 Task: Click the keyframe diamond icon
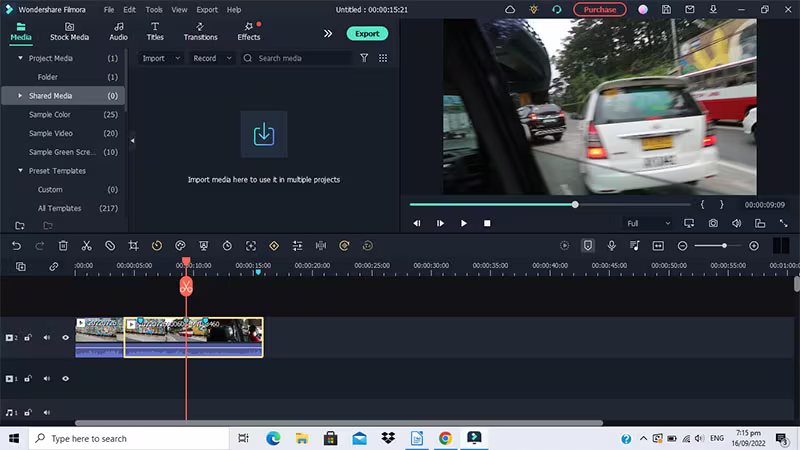point(274,245)
